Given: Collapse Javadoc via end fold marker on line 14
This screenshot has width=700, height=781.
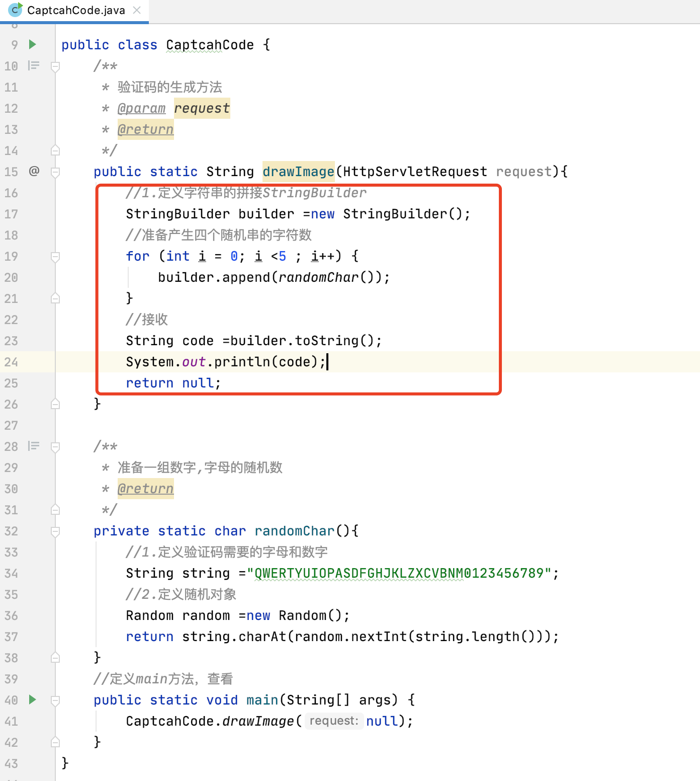Looking at the screenshot, I should pyautogui.click(x=55, y=150).
